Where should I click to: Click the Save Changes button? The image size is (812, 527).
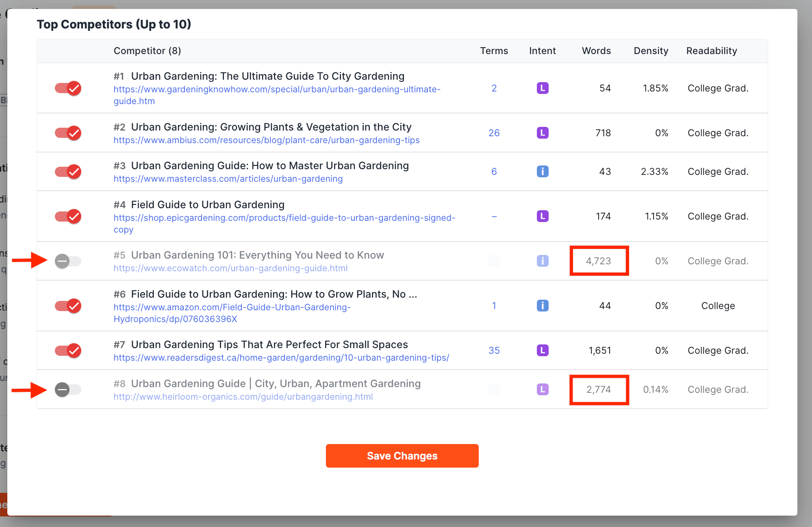tap(402, 456)
